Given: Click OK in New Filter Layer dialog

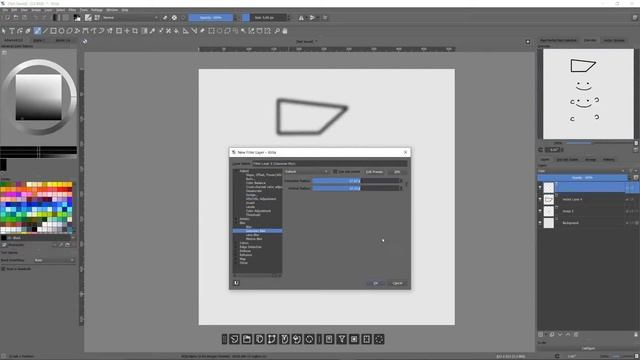Looking at the screenshot, I should [x=376, y=283].
